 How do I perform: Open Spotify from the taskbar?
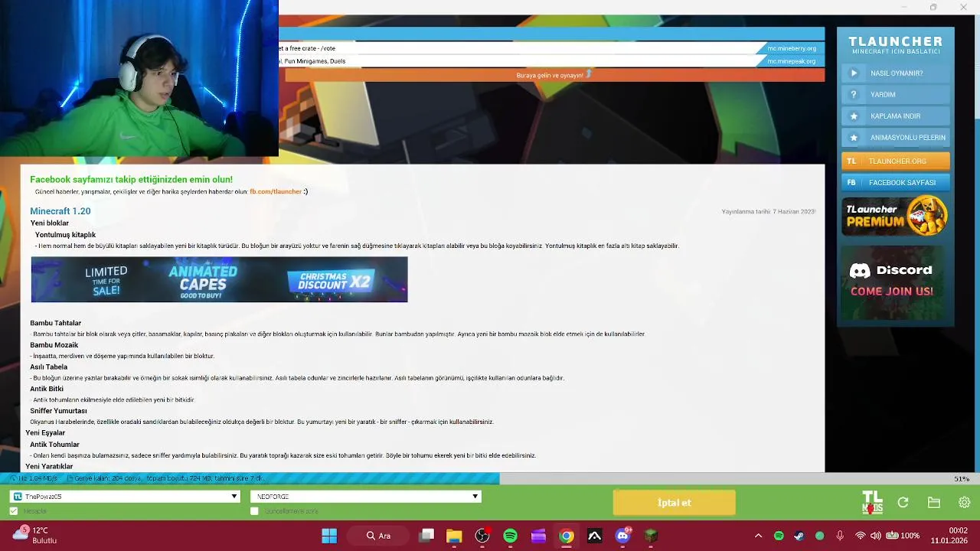click(510, 536)
